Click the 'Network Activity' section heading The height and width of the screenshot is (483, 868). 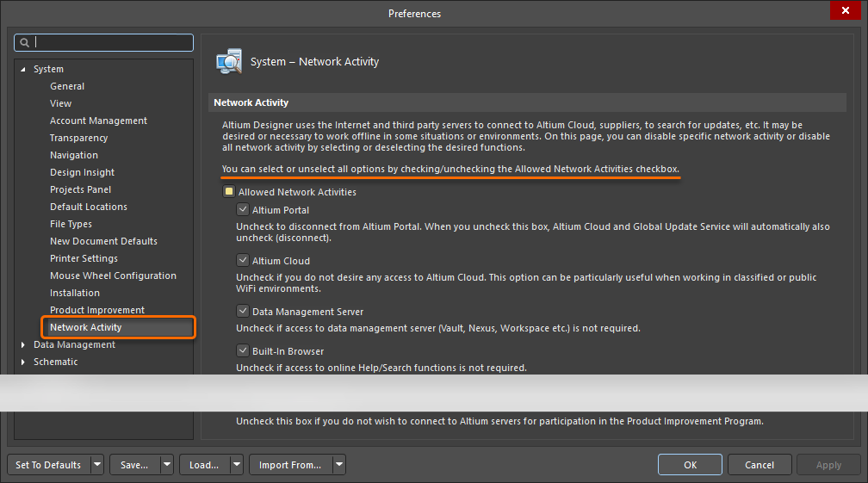(x=251, y=102)
